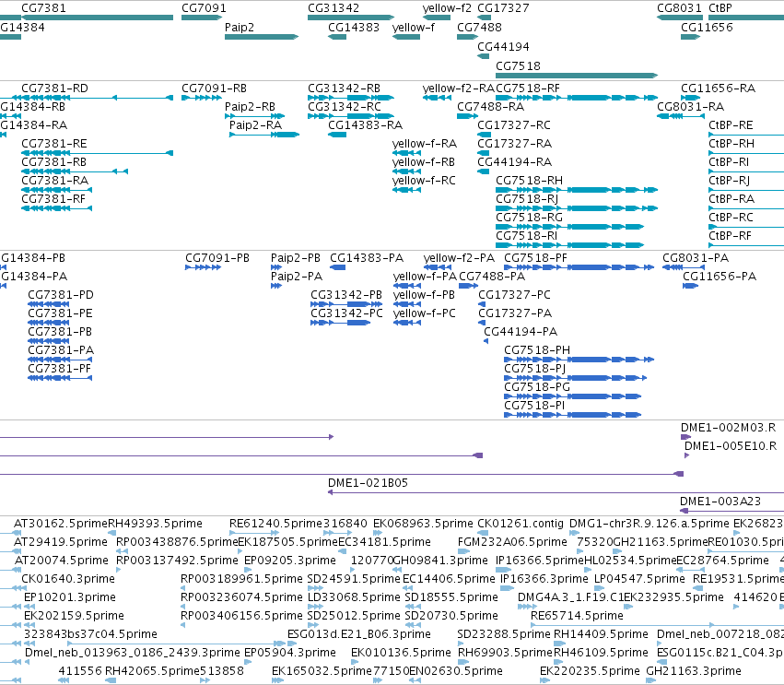Open transcript CG17327-RC
The image size is (784, 685).
[x=484, y=135]
